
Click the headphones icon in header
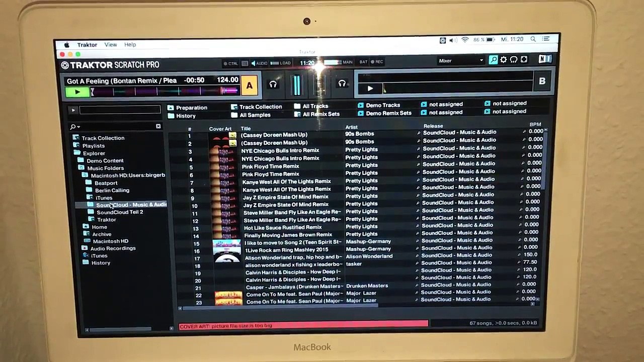pyautogui.click(x=514, y=60)
